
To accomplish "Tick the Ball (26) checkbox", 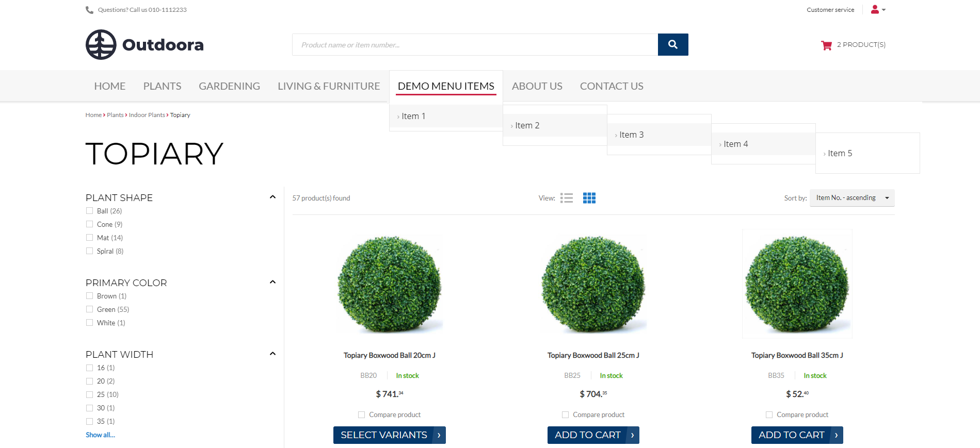I will click(x=89, y=211).
